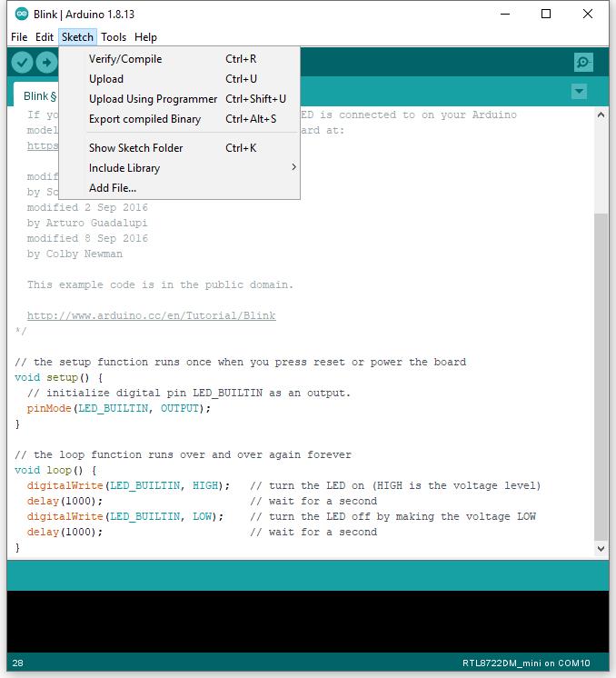Image resolution: width=616 pixels, height=678 pixels.
Task: Minimize the Arduino window
Action: pyautogui.click(x=505, y=14)
